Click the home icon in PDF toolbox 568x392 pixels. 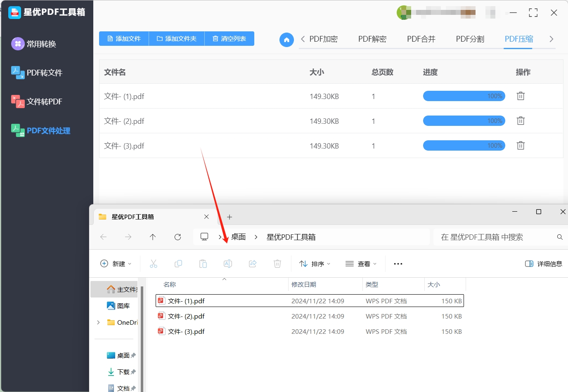coord(286,40)
